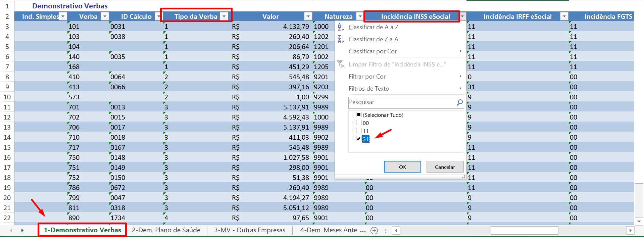The image size is (644, 237).
Task: Click horizontal scrollbar right arrow
Action: click(x=630, y=230)
